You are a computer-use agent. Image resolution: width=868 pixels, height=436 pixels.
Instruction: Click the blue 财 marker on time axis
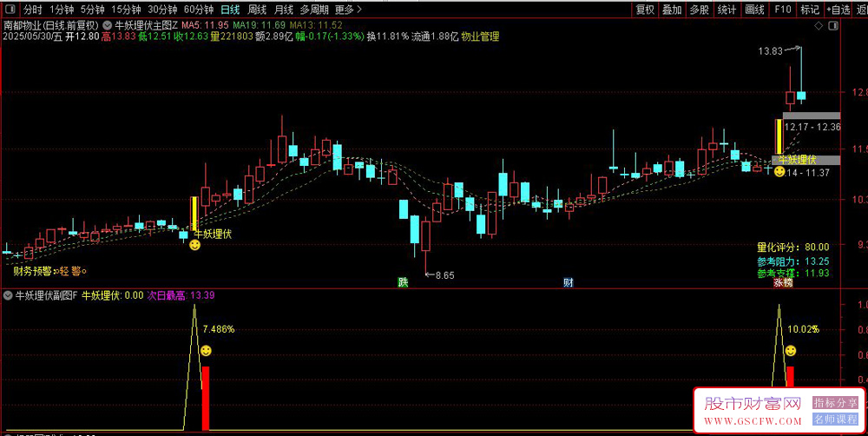tap(569, 282)
